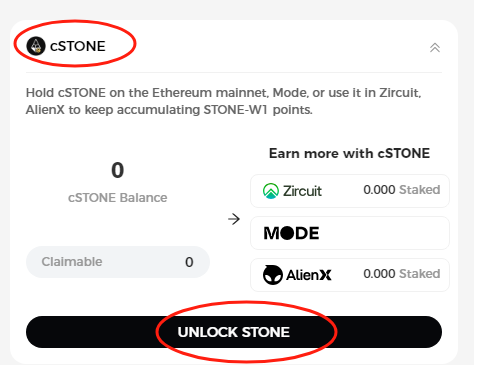Click the AlienX alien head icon
This screenshot has height=365, width=492.
(273, 275)
